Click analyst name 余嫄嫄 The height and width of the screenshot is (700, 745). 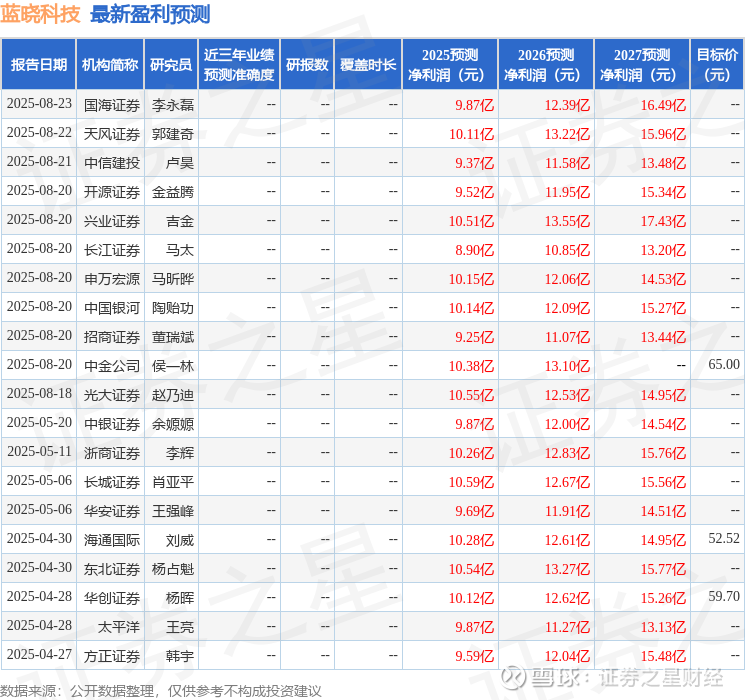coord(173,424)
